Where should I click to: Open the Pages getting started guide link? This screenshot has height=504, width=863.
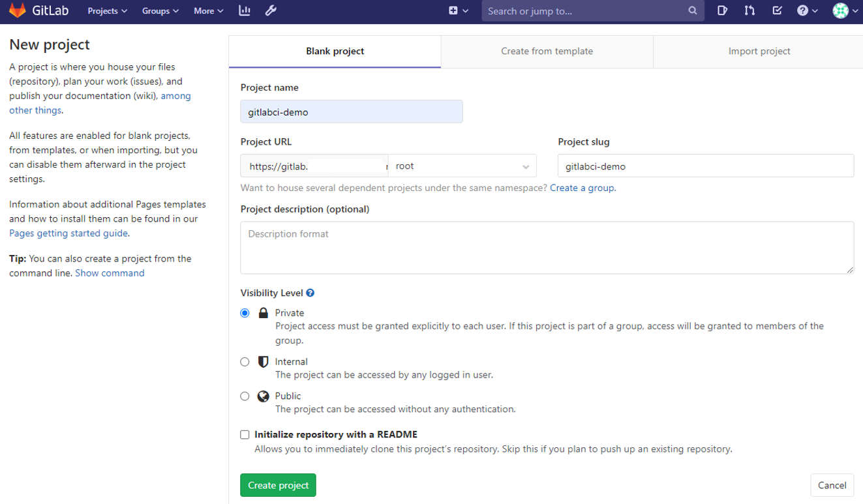[x=68, y=233]
